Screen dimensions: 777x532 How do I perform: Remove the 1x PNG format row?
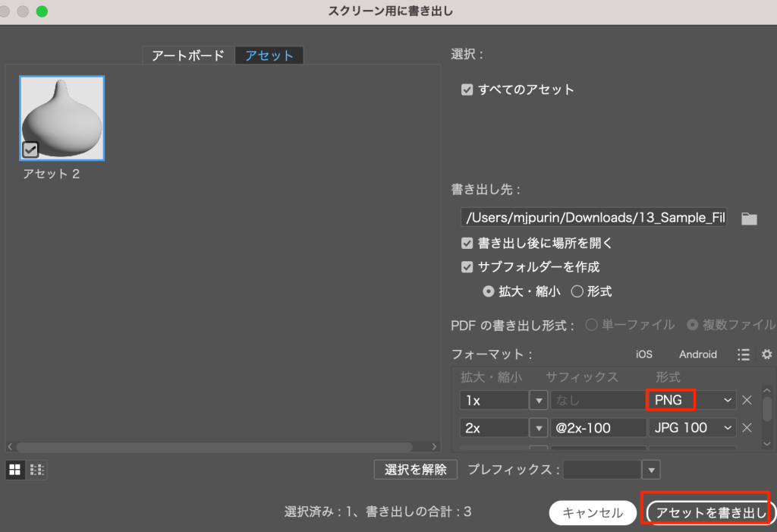(747, 400)
